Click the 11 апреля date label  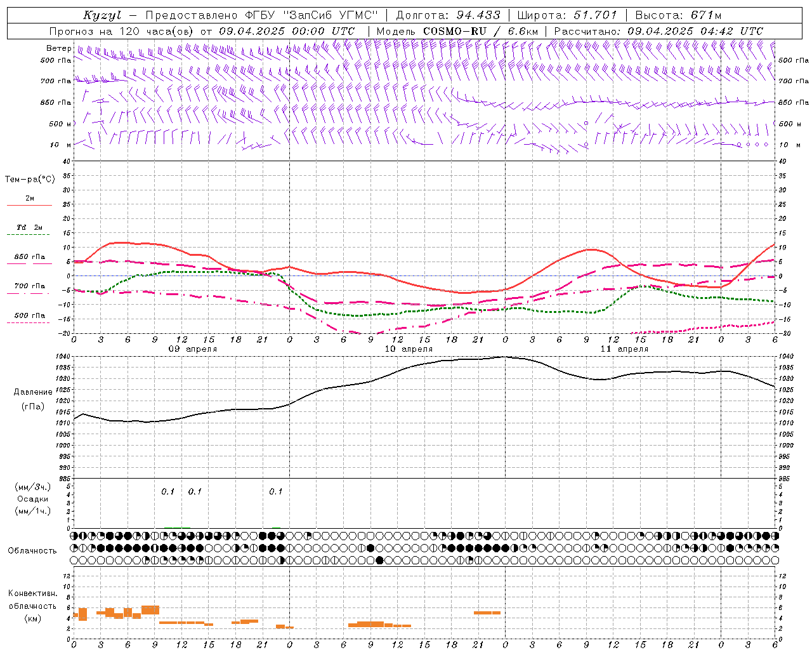click(624, 349)
